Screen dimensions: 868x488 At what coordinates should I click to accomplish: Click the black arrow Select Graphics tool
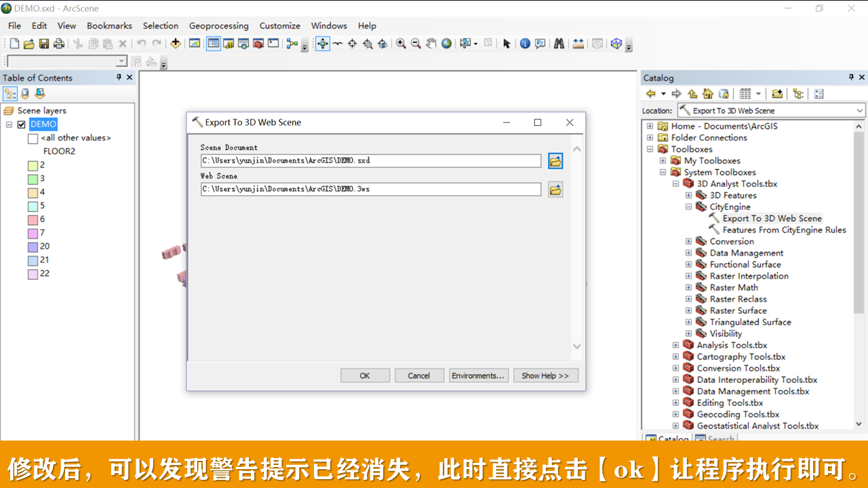[x=506, y=43]
